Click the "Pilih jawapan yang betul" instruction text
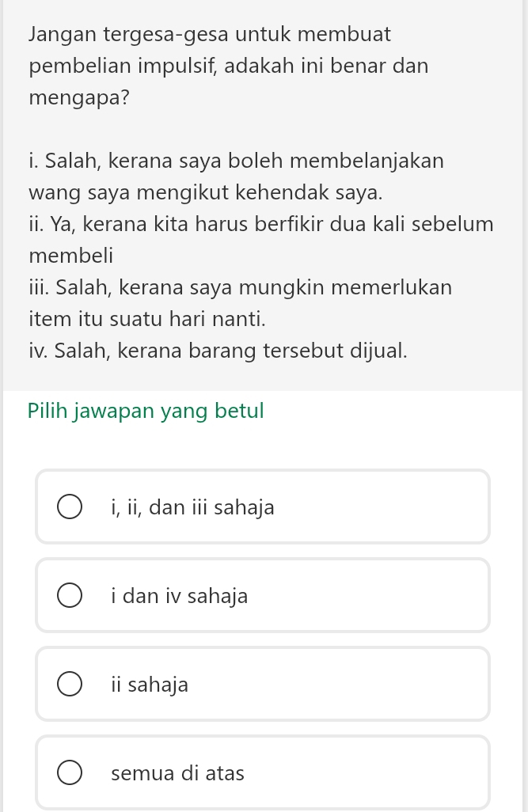The width and height of the screenshot is (528, 812). [x=146, y=412]
